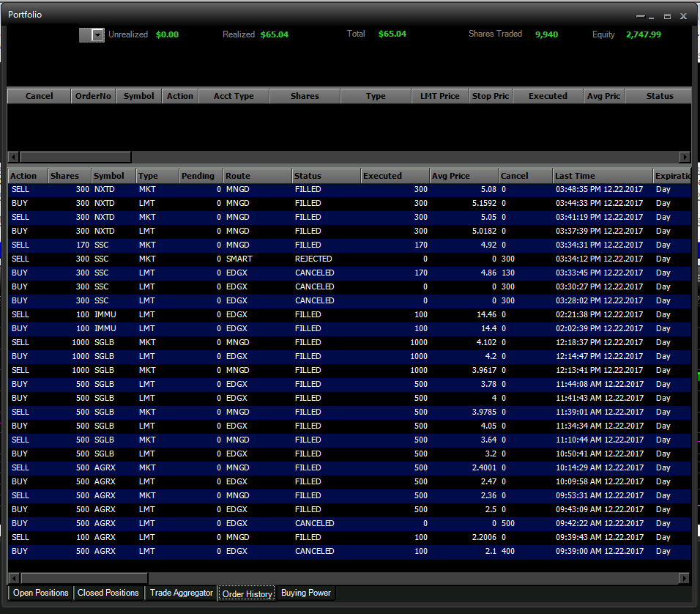Sort open orders by OrderNo header
This screenshot has height=614, width=700.
tap(93, 96)
